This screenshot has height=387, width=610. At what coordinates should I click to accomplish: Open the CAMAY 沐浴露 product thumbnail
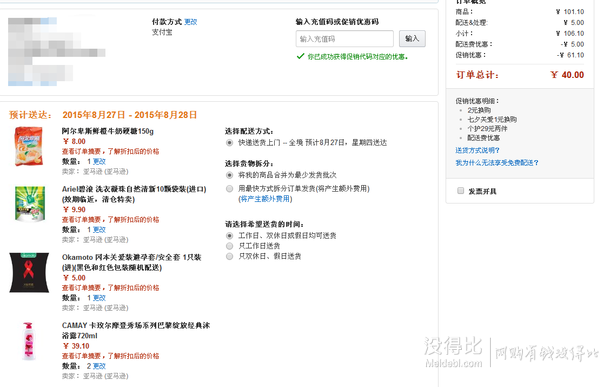[x=29, y=341]
